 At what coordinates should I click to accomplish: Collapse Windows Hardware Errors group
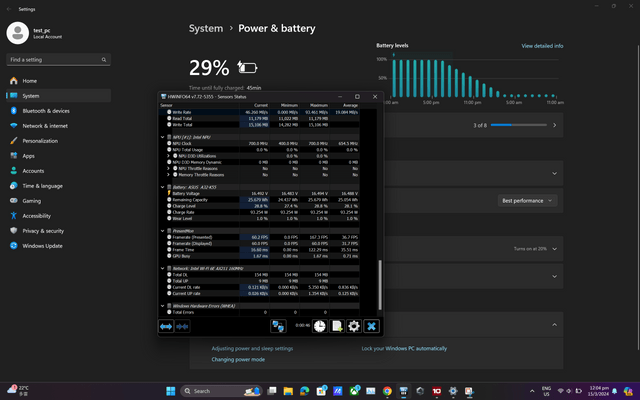[162, 306]
